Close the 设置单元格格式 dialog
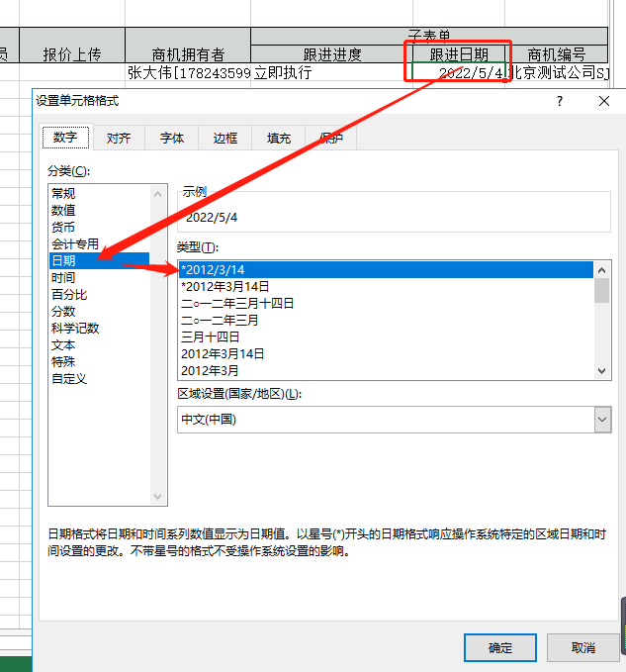The height and width of the screenshot is (672, 626). pos(603,101)
